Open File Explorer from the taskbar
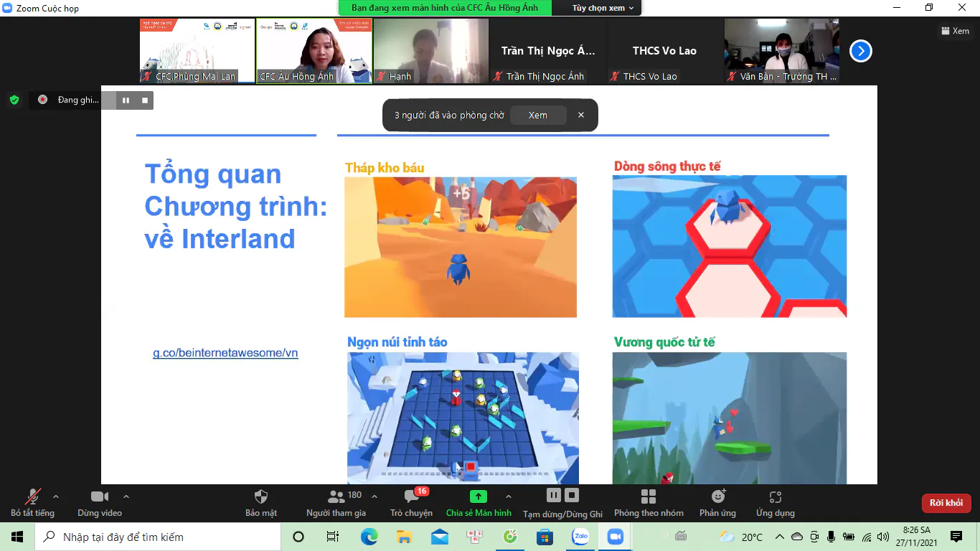The width and height of the screenshot is (980, 551). tap(404, 537)
